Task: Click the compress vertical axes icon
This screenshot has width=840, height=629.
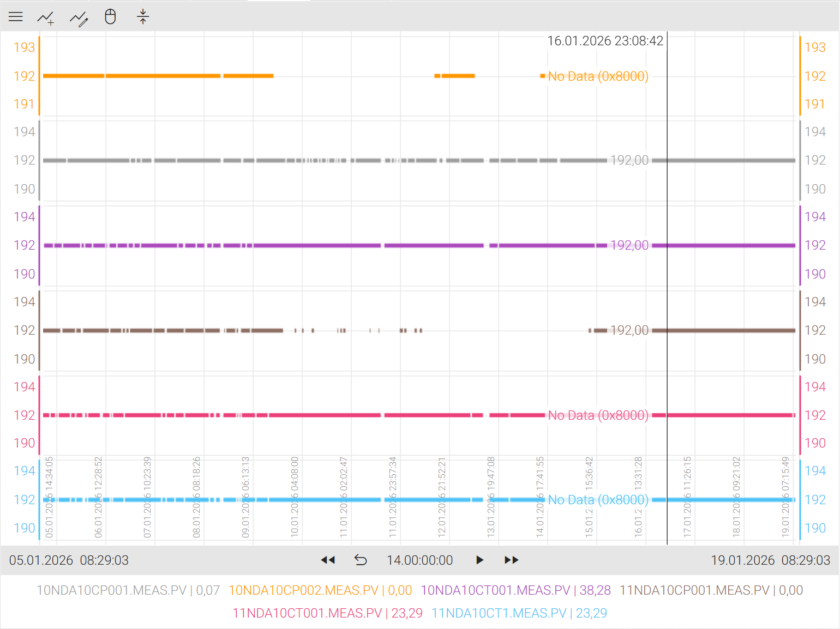Action: tap(143, 17)
